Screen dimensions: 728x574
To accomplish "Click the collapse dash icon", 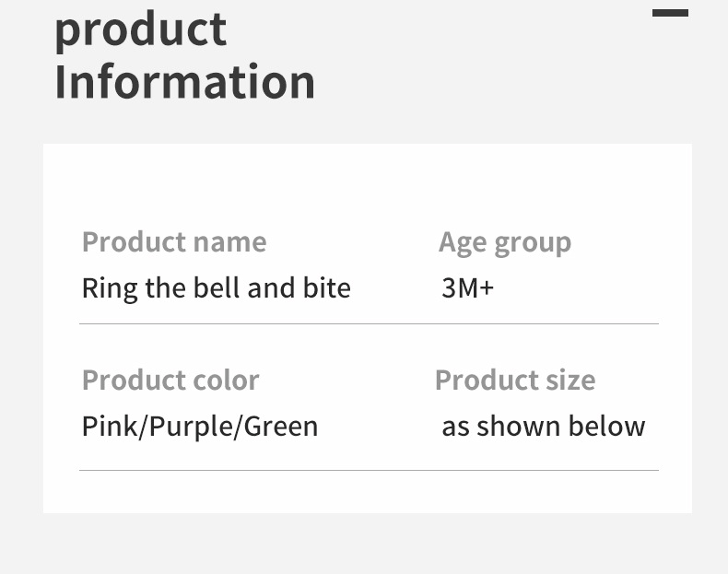I will (670, 13).
